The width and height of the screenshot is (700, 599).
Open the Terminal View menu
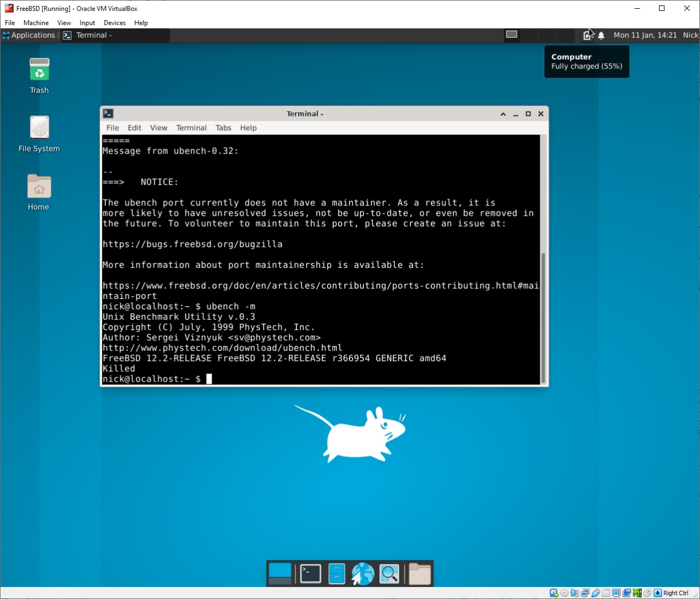159,128
